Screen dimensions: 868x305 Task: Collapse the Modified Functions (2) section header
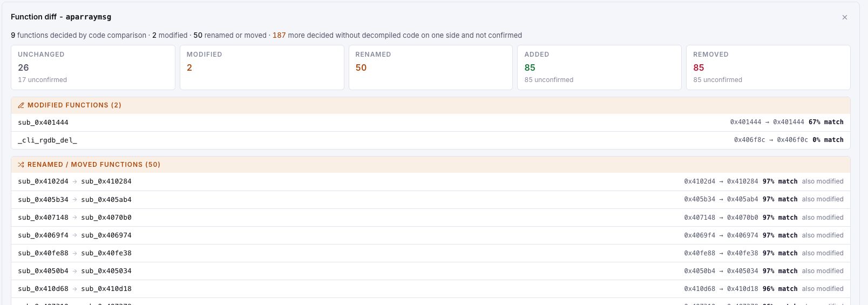[x=431, y=105]
